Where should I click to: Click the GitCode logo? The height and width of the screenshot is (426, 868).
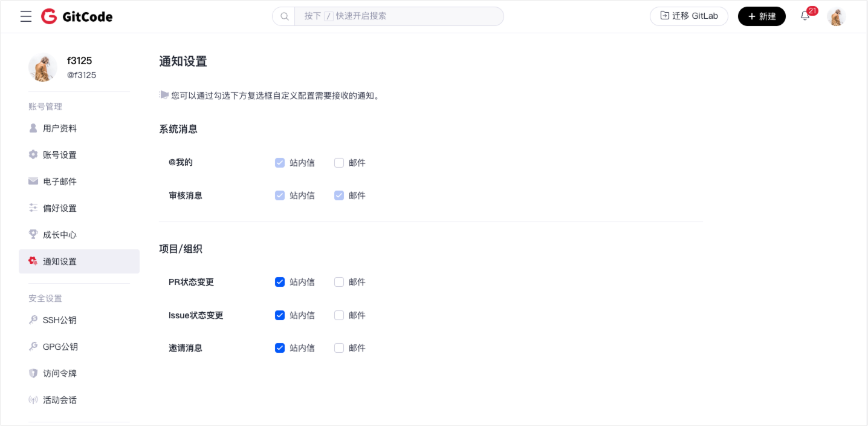(x=77, y=16)
